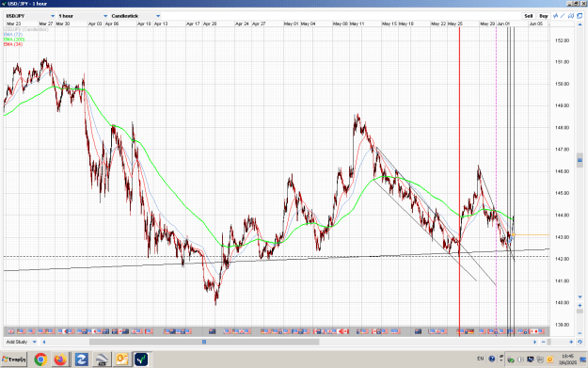Click the EMA (34) legend label
Viewport: 588px width, 368px height.
[13, 44]
